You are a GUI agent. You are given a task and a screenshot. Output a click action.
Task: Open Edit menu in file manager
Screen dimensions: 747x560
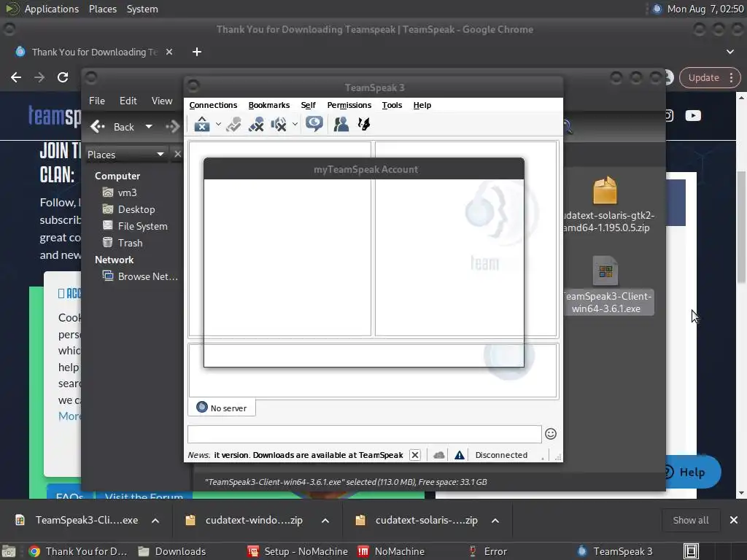coord(128,101)
